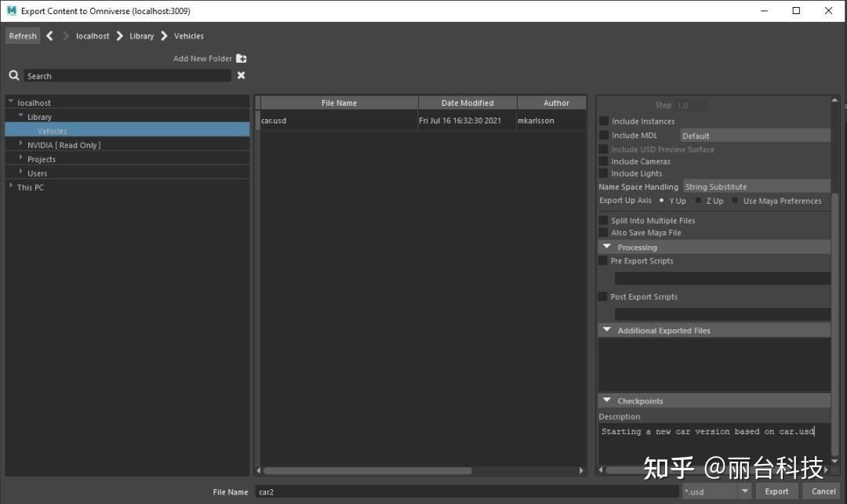Enable Split Into Multiple Files
Screen dimensions: 847x504
[x=602, y=220]
